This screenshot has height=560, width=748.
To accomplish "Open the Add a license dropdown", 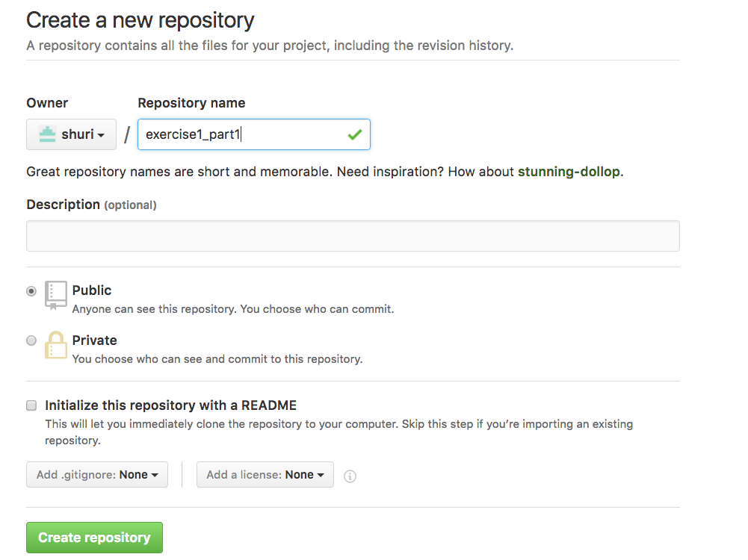I will (x=265, y=475).
